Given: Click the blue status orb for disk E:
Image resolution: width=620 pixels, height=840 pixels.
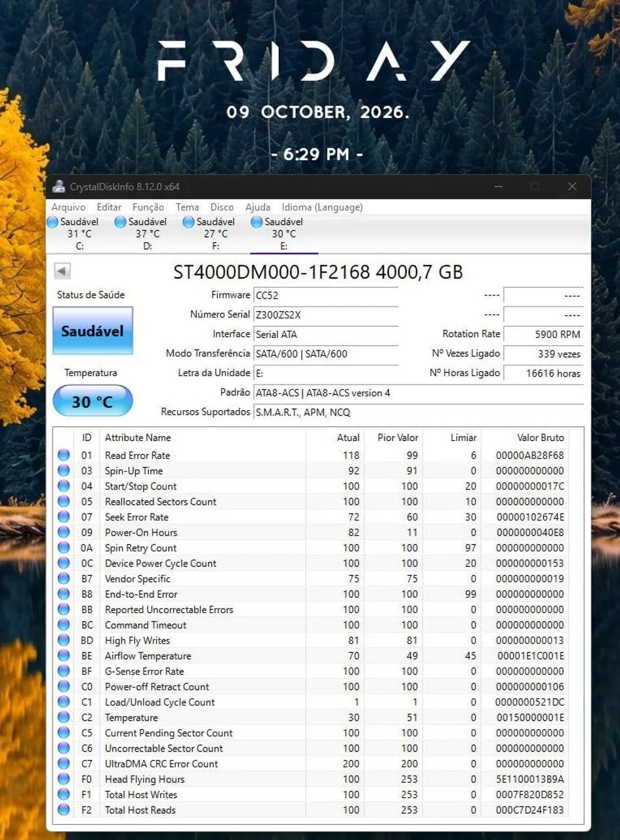Looking at the screenshot, I should coord(257,222).
